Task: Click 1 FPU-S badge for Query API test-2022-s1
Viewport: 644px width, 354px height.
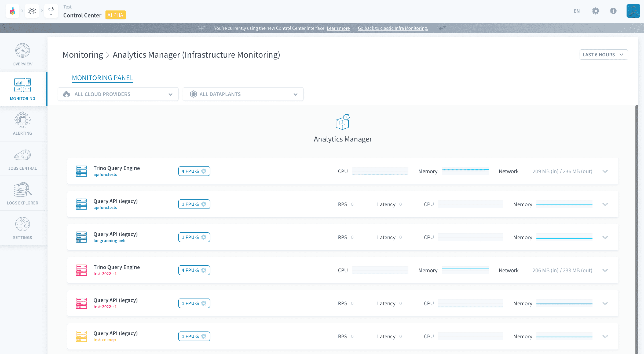Action: click(x=194, y=303)
